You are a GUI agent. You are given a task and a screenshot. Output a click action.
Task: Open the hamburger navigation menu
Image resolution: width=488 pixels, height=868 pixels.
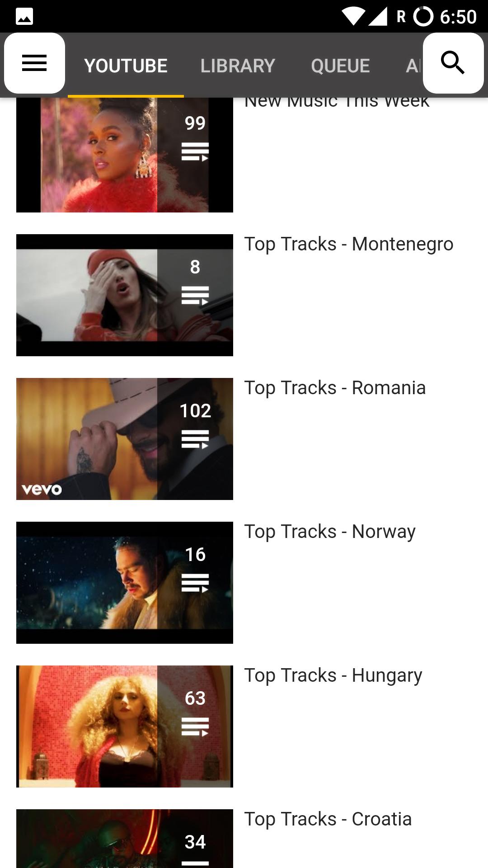click(34, 63)
